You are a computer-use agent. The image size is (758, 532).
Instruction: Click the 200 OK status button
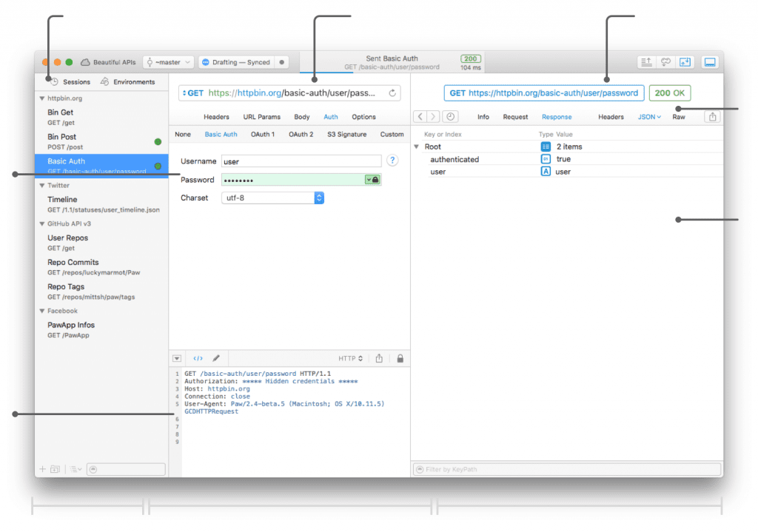click(670, 92)
